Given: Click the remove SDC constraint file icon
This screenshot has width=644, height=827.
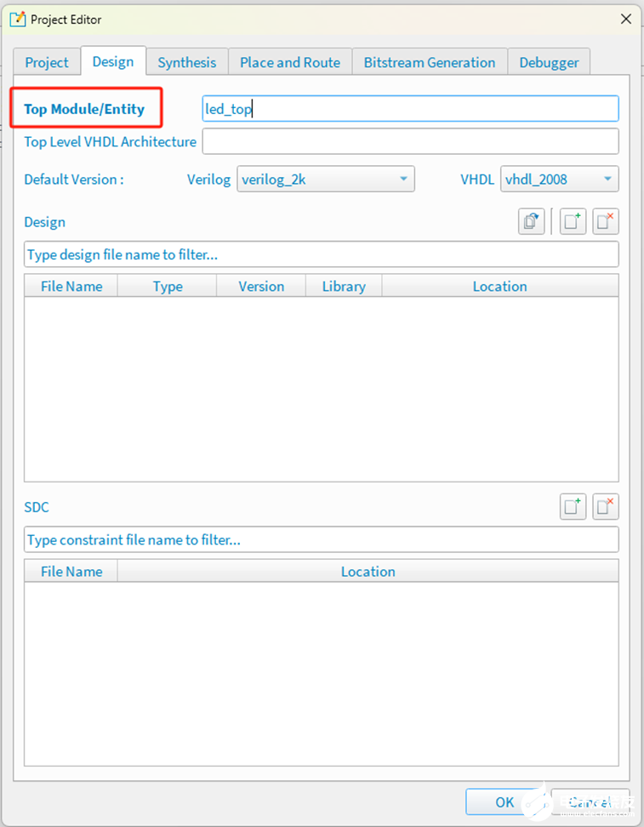Looking at the screenshot, I should (x=606, y=507).
